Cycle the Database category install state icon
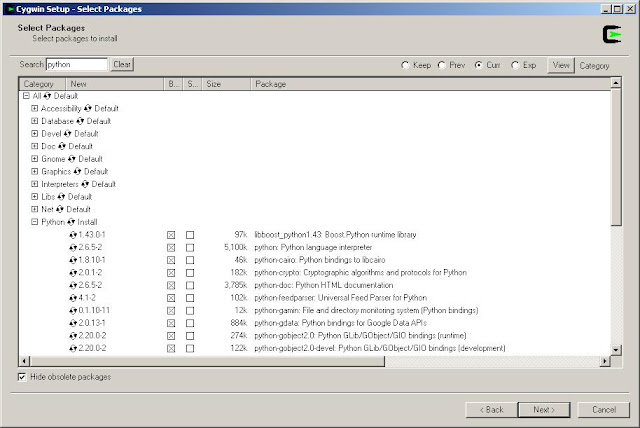This screenshot has width=640, height=428. pyautogui.click(x=80, y=121)
